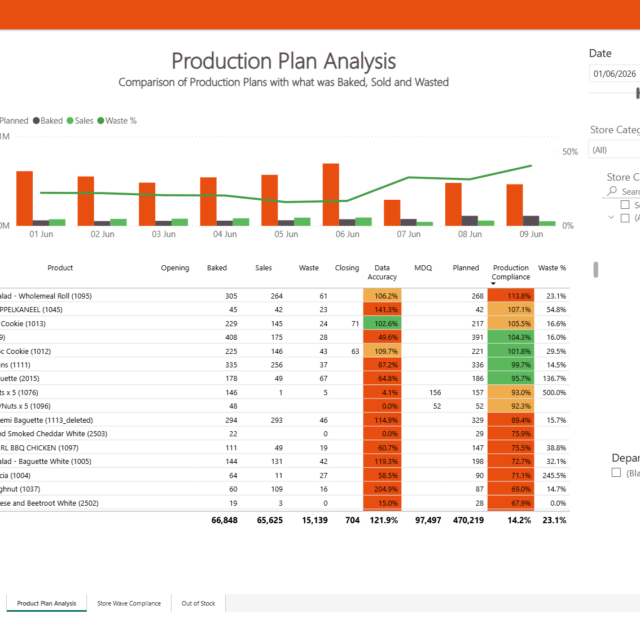Sort by the MDQ column header
640x640 pixels.
click(423, 268)
